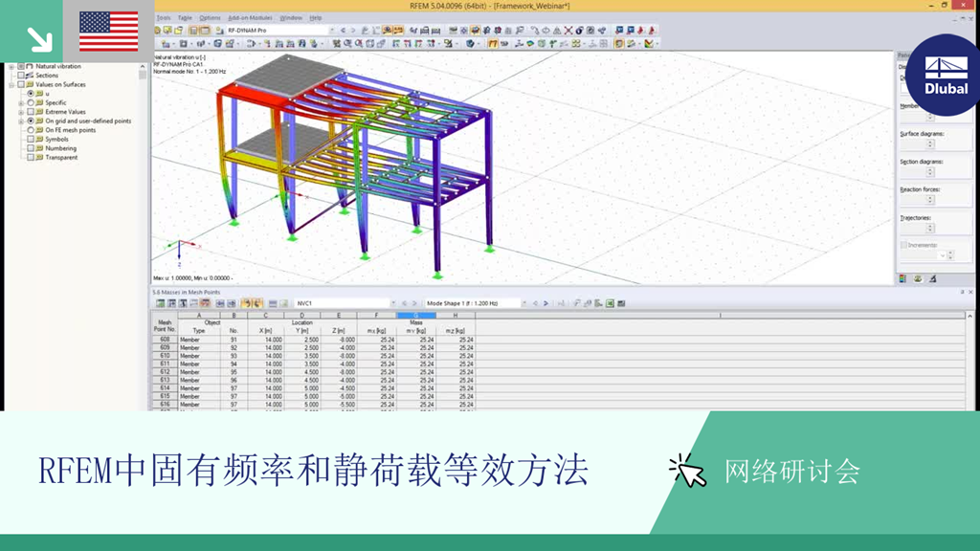
Task: Toggle the Natural vibration checkbox
Action: click(x=21, y=66)
